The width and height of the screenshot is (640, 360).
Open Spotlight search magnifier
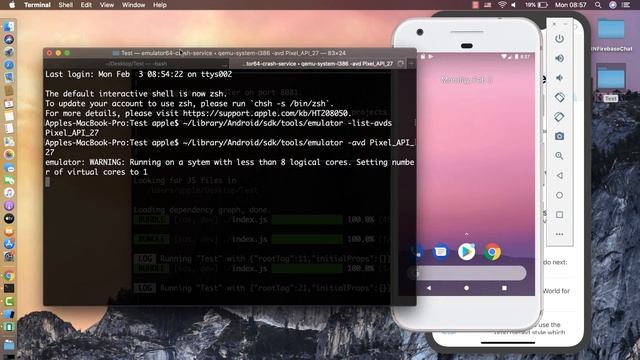(598, 5)
